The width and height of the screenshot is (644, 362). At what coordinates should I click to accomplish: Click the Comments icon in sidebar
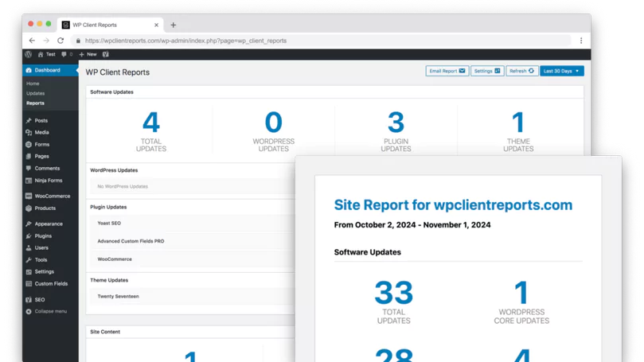29,169
